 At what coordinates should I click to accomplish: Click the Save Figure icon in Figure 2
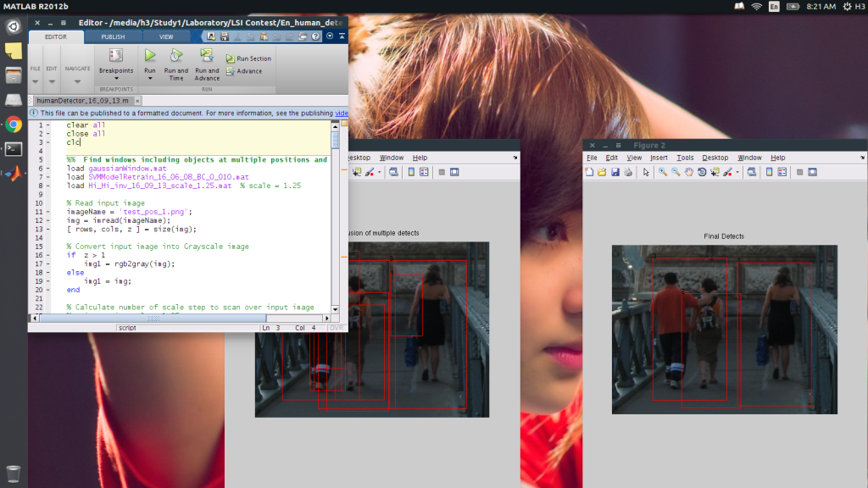(615, 172)
